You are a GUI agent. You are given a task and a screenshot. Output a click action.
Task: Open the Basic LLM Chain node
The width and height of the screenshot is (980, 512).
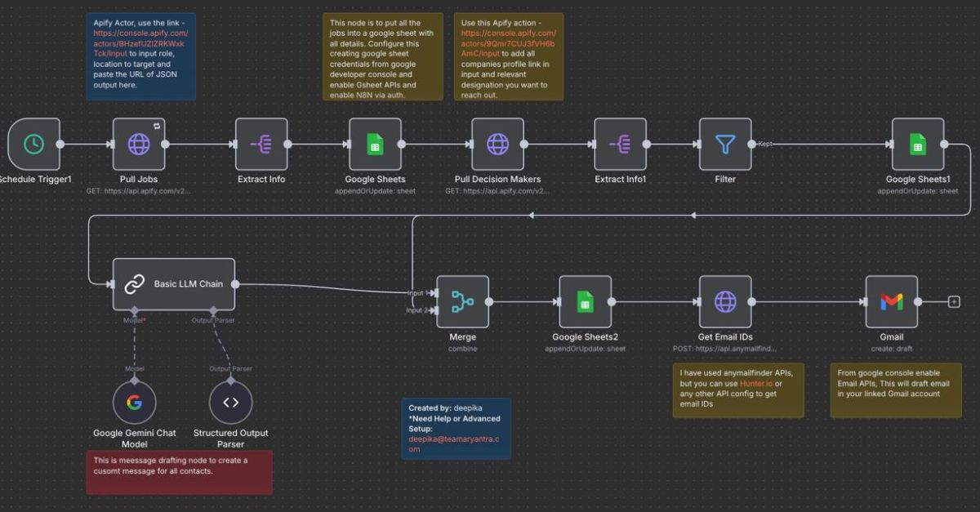173,284
